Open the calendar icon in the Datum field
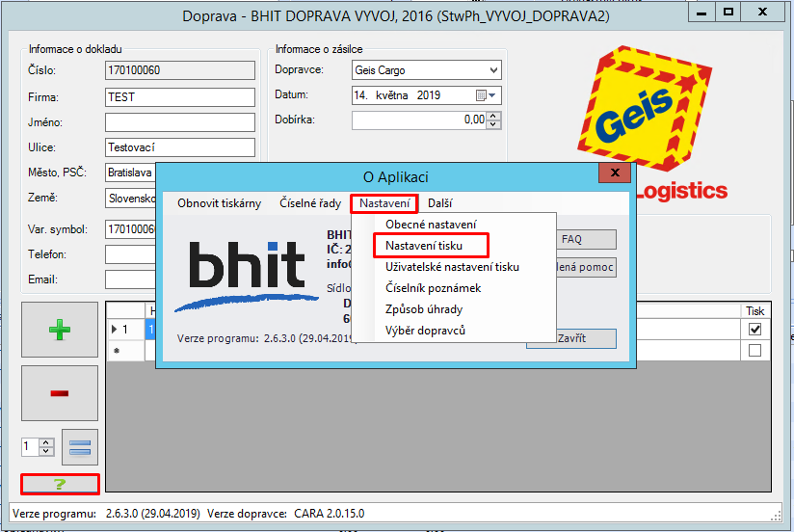The width and height of the screenshot is (794, 532). click(x=481, y=95)
